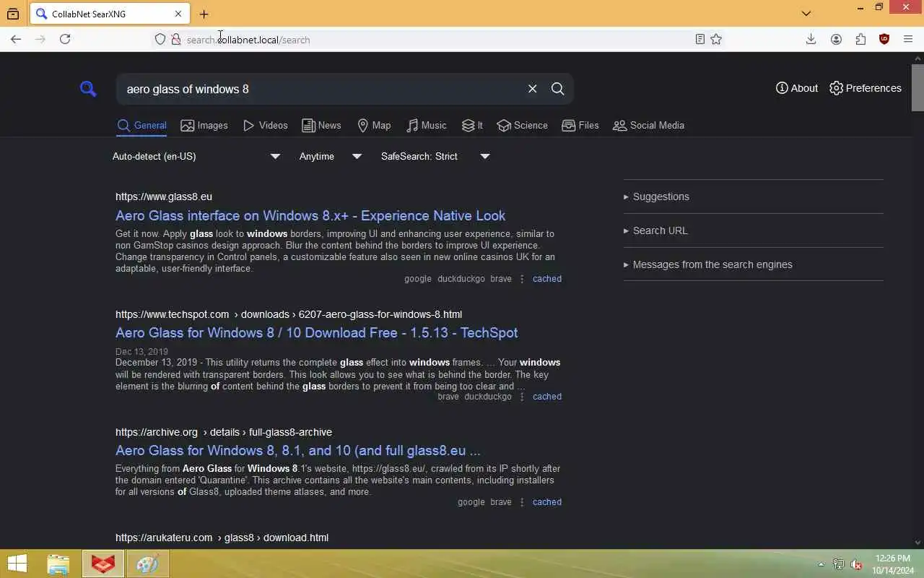
Task: Open the Windows Start button
Action: [17, 564]
